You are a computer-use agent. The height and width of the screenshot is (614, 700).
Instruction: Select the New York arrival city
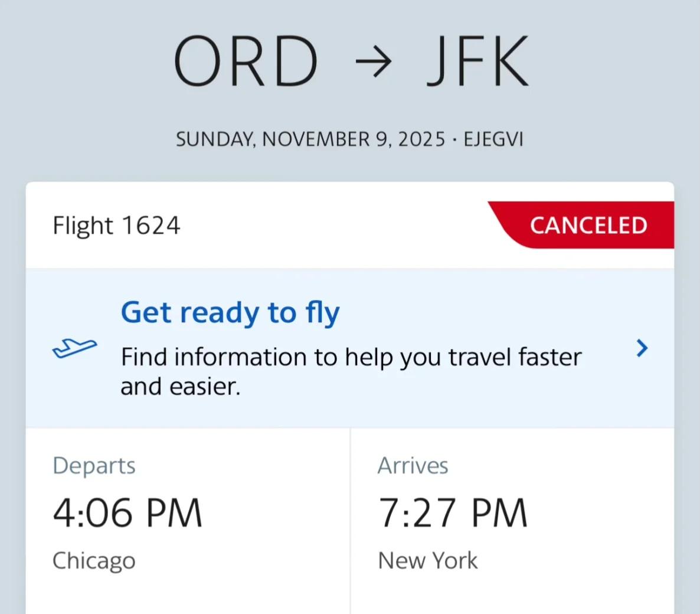coord(427,560)
